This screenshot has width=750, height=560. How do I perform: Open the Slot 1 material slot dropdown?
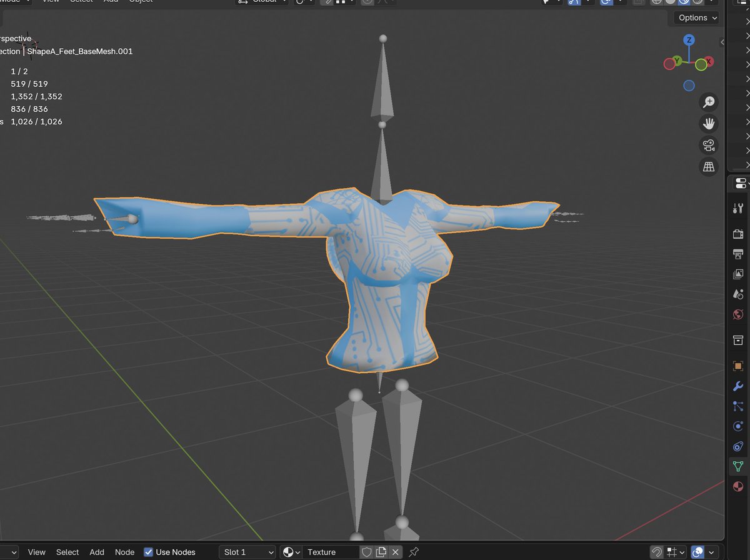tap(247, 552)
